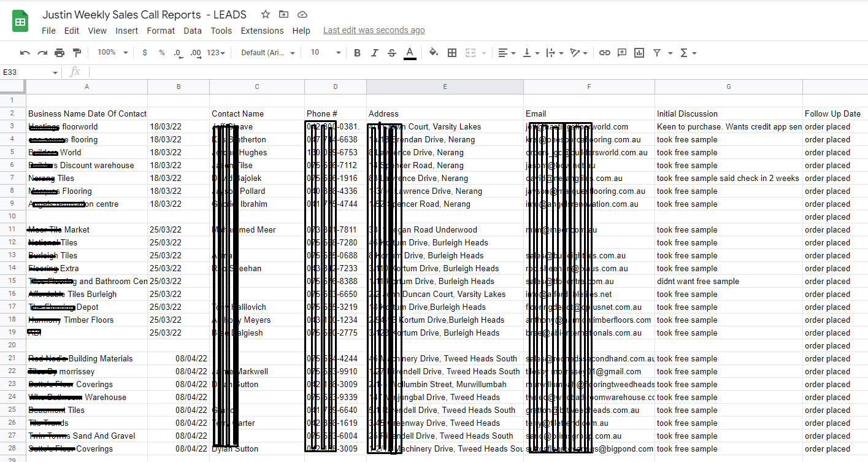
Task: Insert a chart
Action: pos(639,53)
